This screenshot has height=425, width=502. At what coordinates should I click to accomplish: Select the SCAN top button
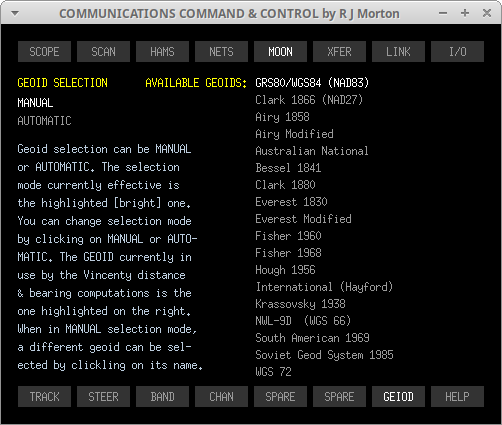pos(103,52)
